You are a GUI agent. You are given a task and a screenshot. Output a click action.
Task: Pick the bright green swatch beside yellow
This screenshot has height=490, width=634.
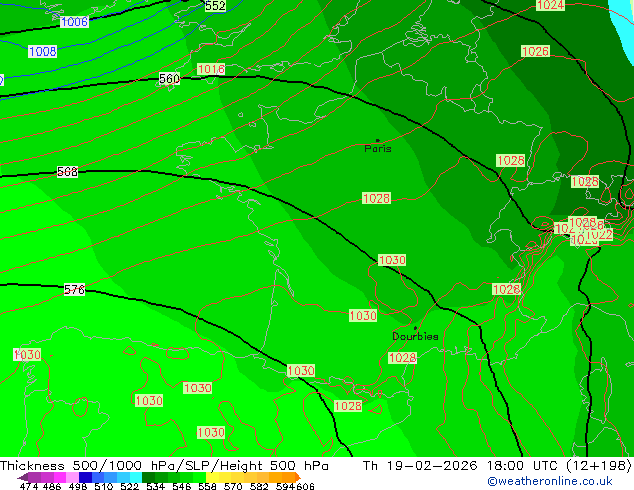tap(200, 477)
